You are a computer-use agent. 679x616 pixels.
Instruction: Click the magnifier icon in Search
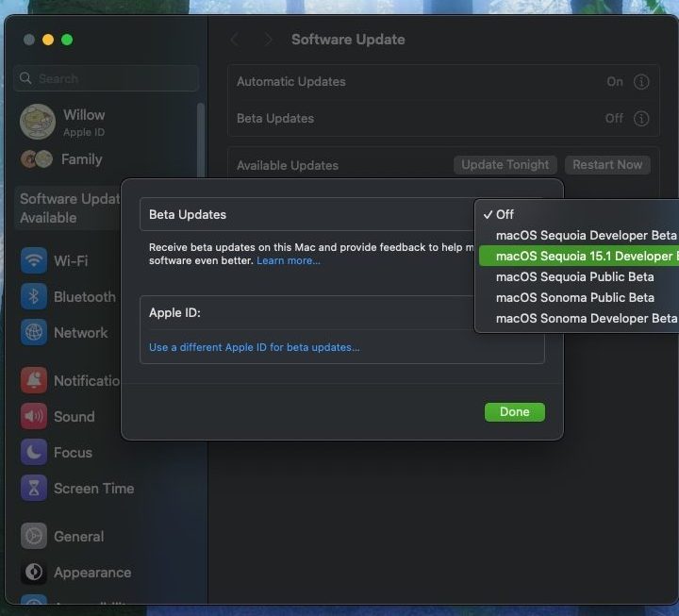(x=25, y=78)
